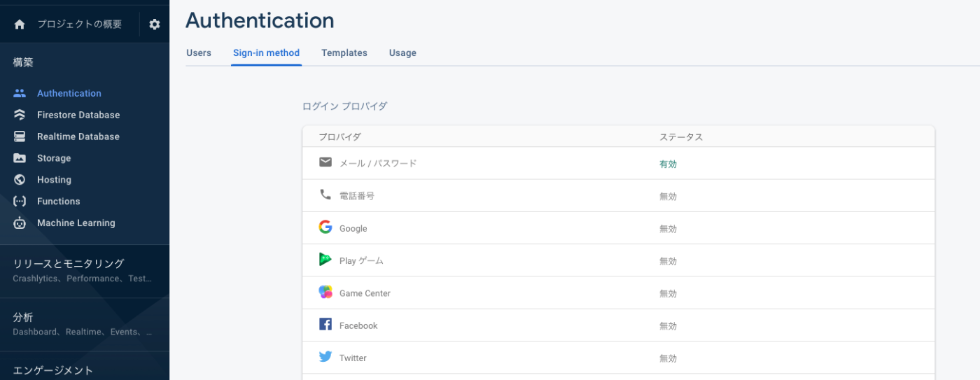The width and height of the screenshot is (980, 380).
Task: Click the Play ゲーム icon
Action: 325,260
